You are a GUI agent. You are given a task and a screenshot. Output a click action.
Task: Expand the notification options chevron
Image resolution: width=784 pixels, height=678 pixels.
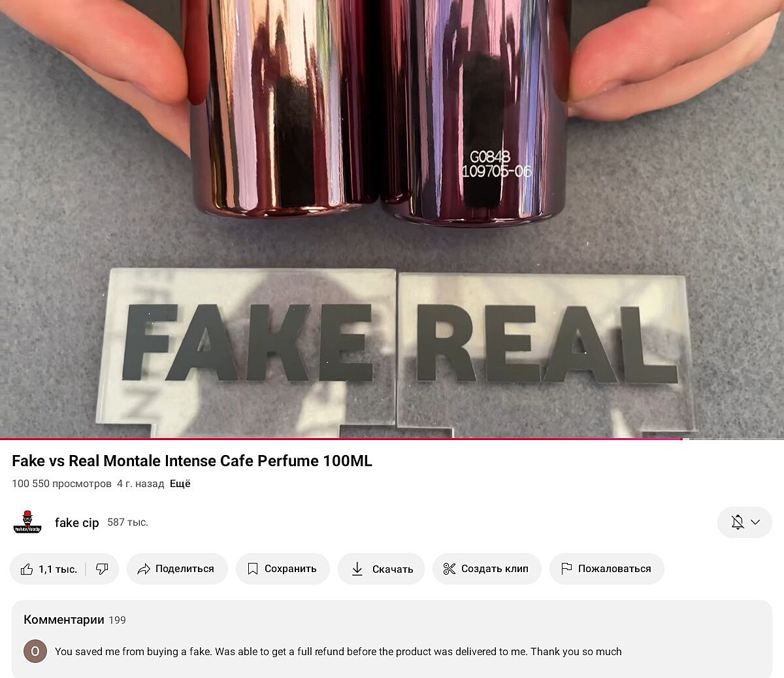tap(755, 522)
